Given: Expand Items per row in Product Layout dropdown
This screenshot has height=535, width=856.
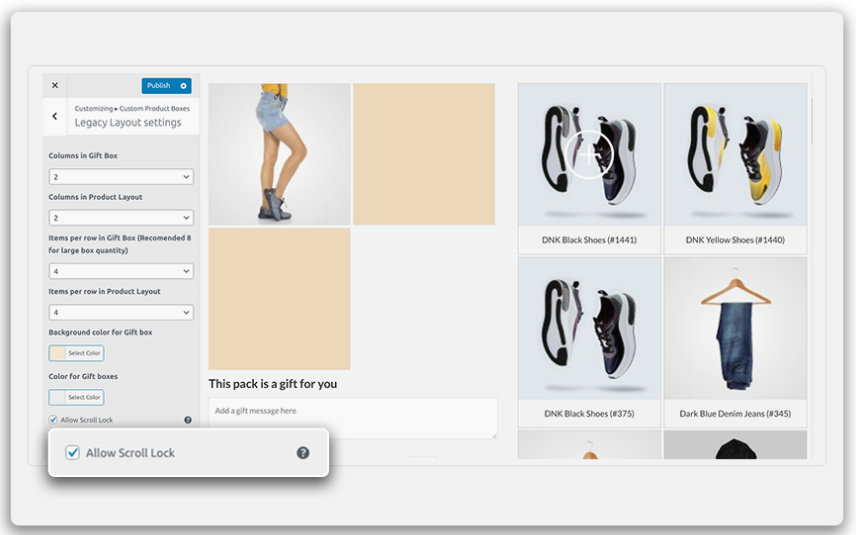Looking at the screenshot, I should 121,313.
